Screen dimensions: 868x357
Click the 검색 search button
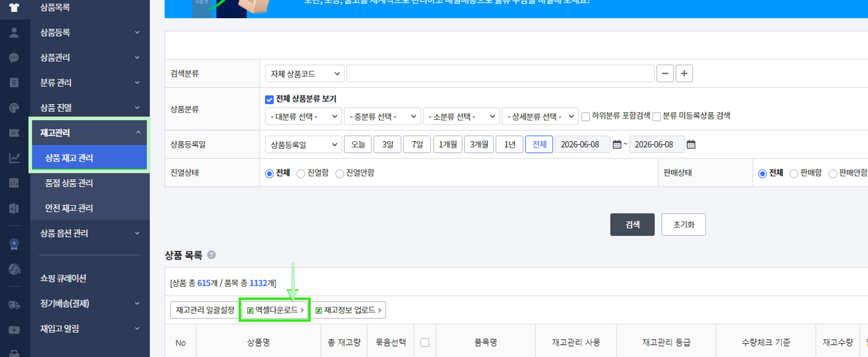point(632,225)
